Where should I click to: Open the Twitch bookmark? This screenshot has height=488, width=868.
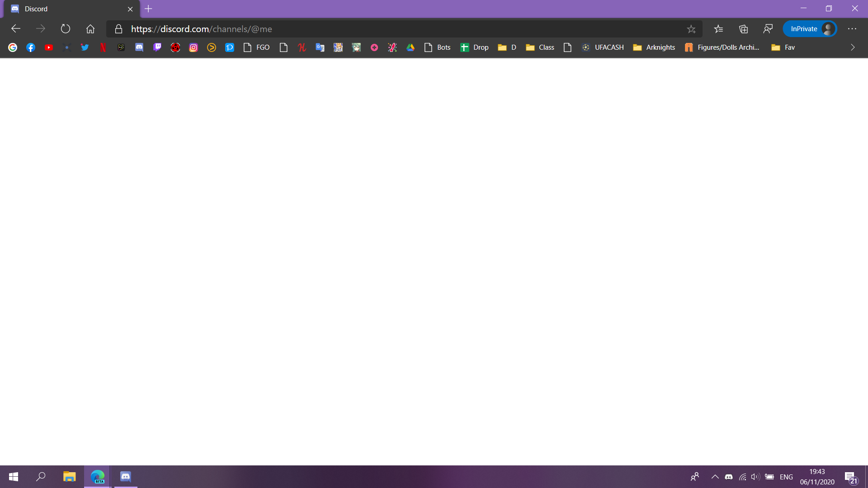point(157,47)
